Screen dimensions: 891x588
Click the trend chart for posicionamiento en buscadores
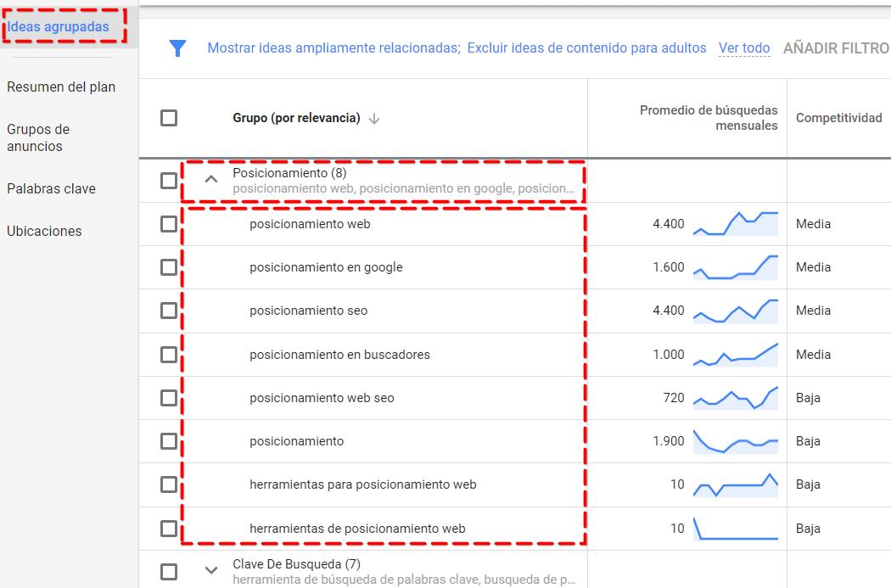735,355
